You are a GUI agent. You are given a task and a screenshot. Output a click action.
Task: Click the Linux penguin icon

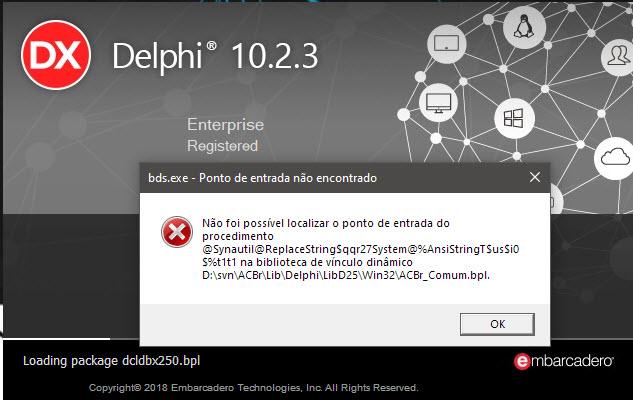tap(524, 27)
